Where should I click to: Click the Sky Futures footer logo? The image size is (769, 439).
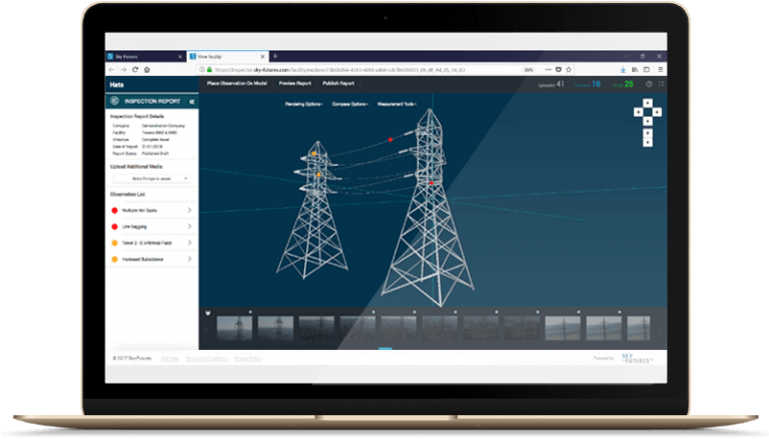[637, 358]
